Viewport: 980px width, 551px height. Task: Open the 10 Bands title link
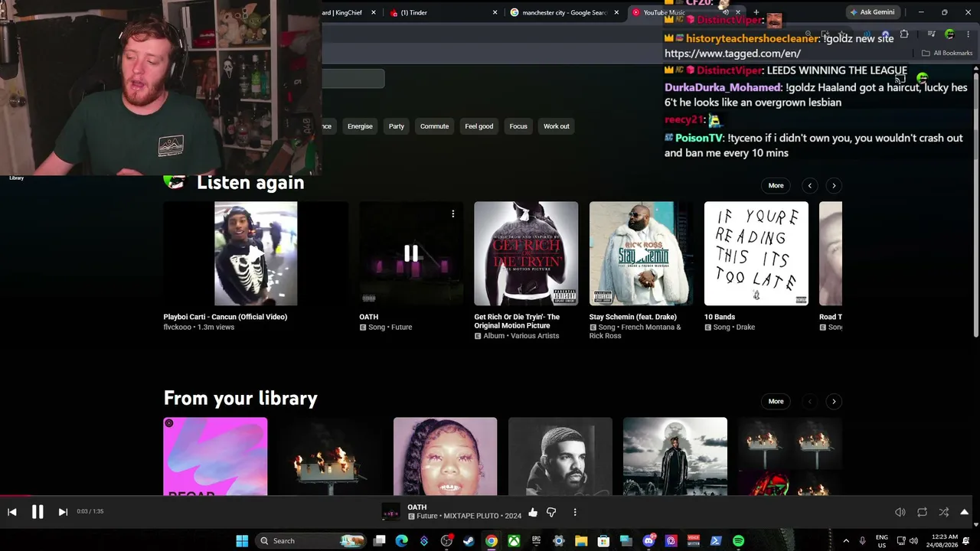tap(720, 317)
